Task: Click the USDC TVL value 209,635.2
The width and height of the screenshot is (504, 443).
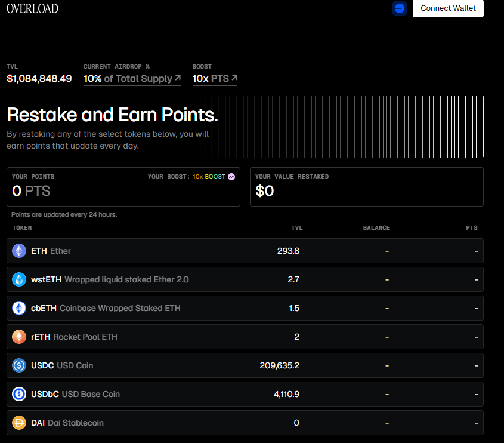Action: click(x=280, y=365)
